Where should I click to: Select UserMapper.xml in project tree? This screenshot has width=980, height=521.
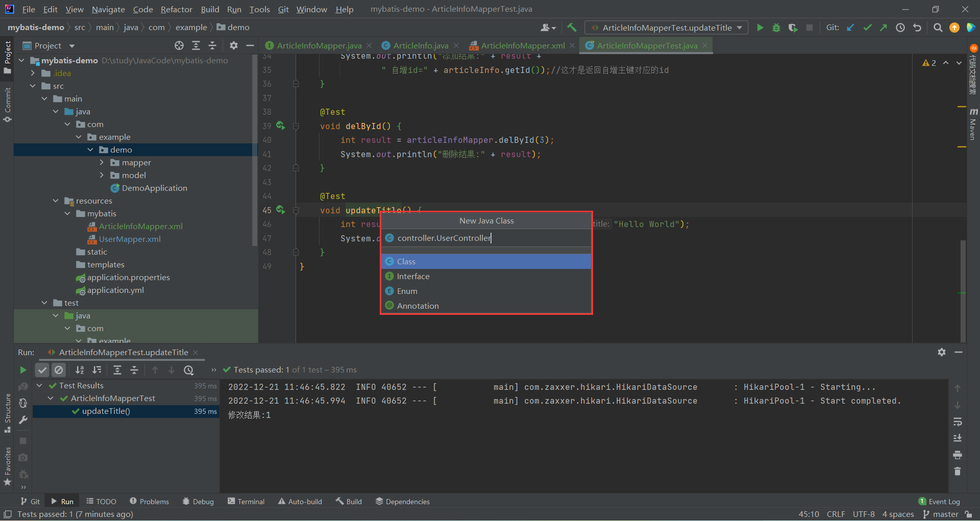pyautogui.click(x=130, y=239)
